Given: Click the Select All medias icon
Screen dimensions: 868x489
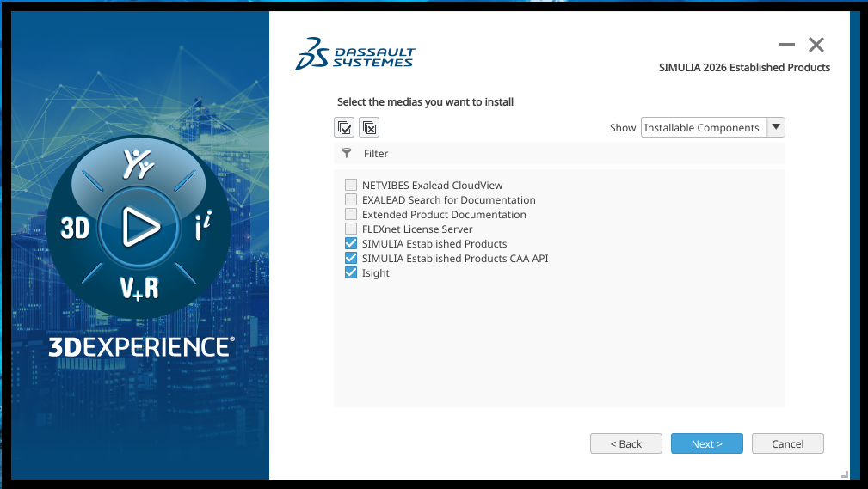Looking at the screenshot, I should pos(344,127).
